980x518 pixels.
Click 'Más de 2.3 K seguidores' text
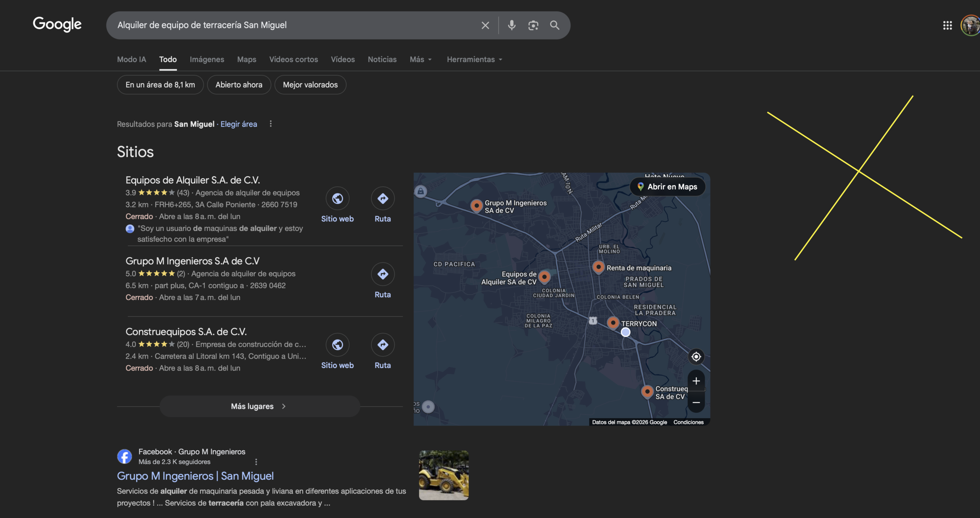(x=174, y=462)
